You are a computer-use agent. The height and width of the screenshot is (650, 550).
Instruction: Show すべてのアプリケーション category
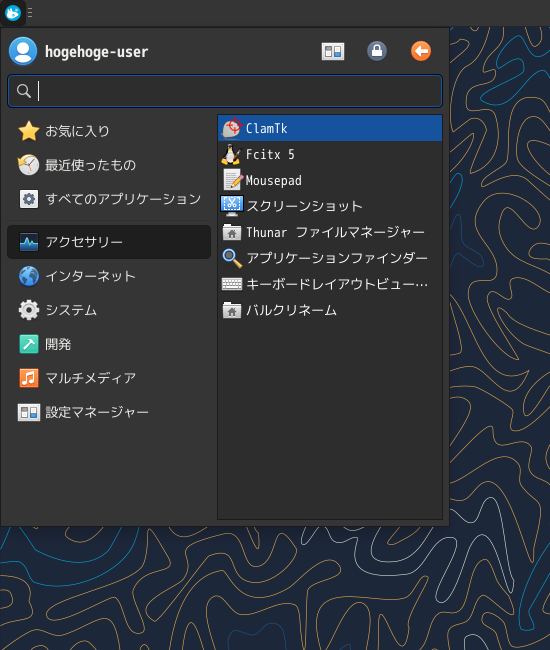coord(109,199)
